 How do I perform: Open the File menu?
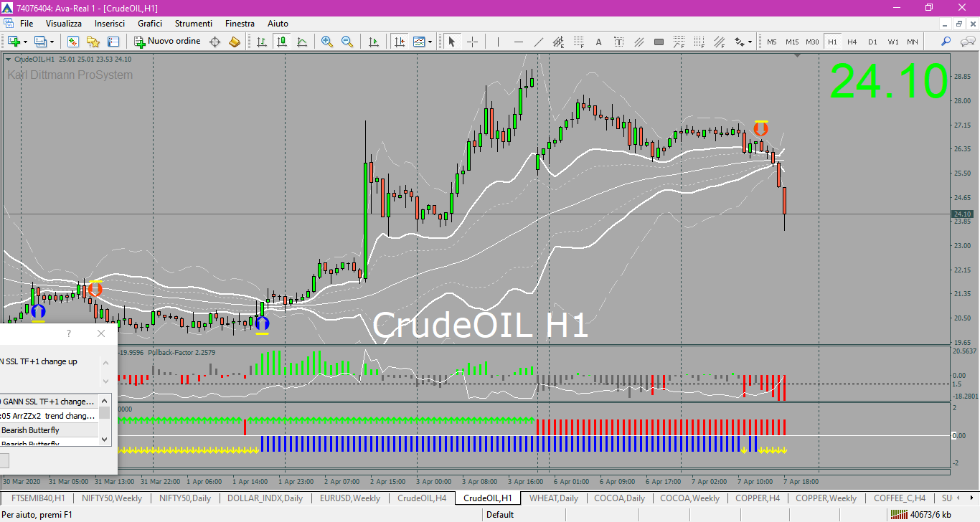27,24
